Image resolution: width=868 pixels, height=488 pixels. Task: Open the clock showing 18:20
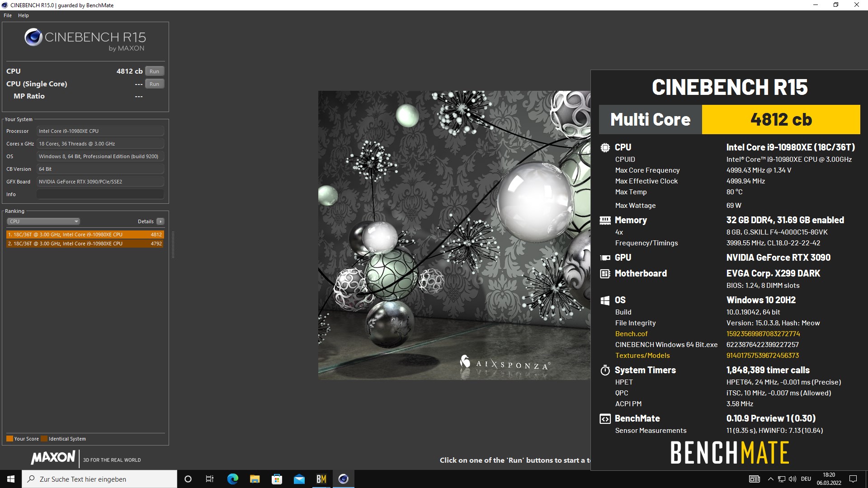[x=829, y=479]
